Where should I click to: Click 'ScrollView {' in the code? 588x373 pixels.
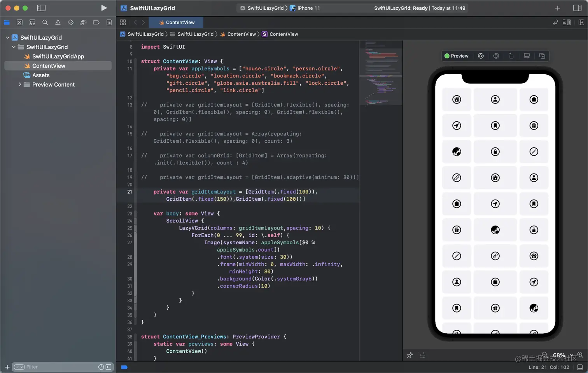point(185,221)
